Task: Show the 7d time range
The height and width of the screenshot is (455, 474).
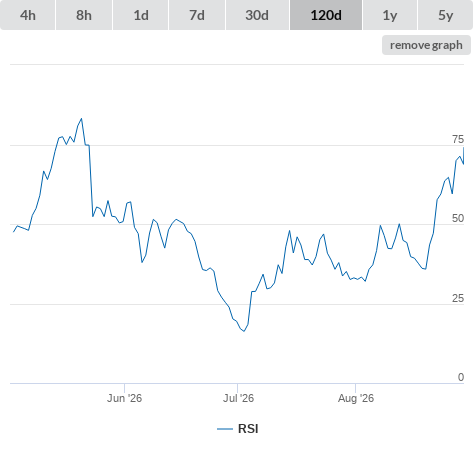Action: coord(197,15)
